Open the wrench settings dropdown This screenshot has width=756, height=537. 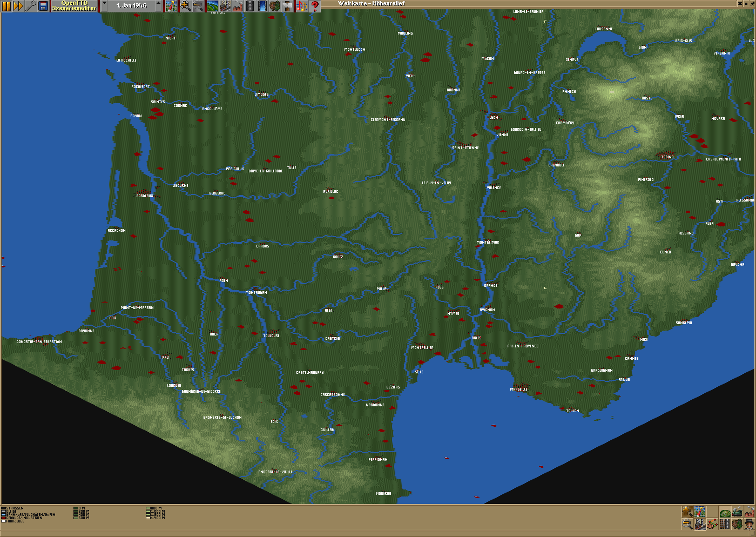31,6
